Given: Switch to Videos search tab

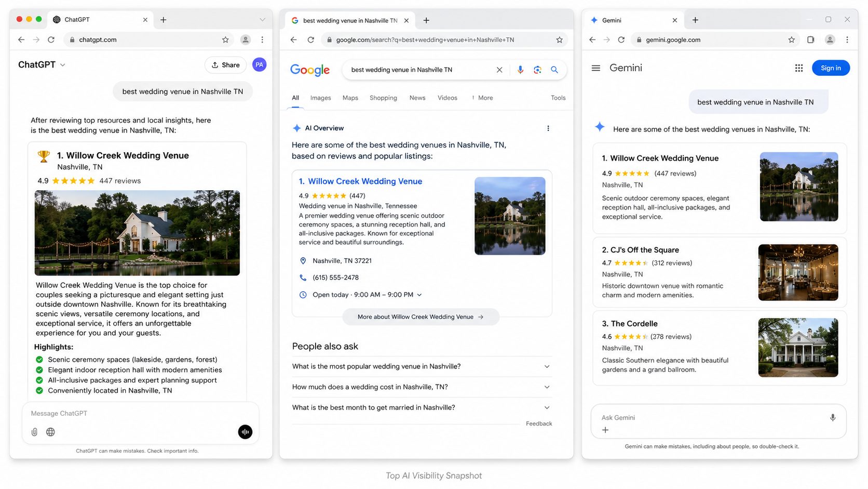Looking at the screenshot, I should [447, 98].
